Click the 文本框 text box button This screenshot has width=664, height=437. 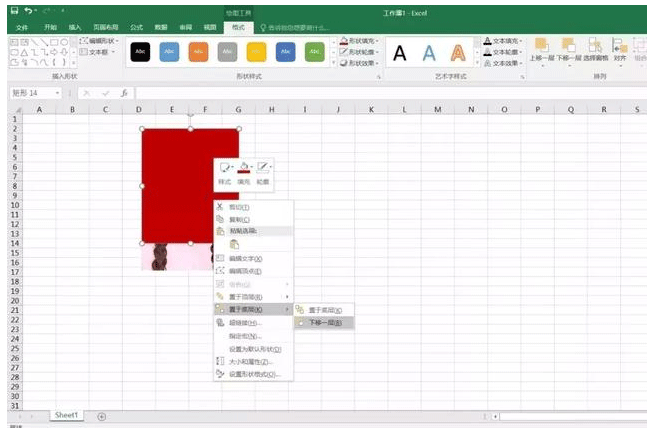[x=97, y=52]
